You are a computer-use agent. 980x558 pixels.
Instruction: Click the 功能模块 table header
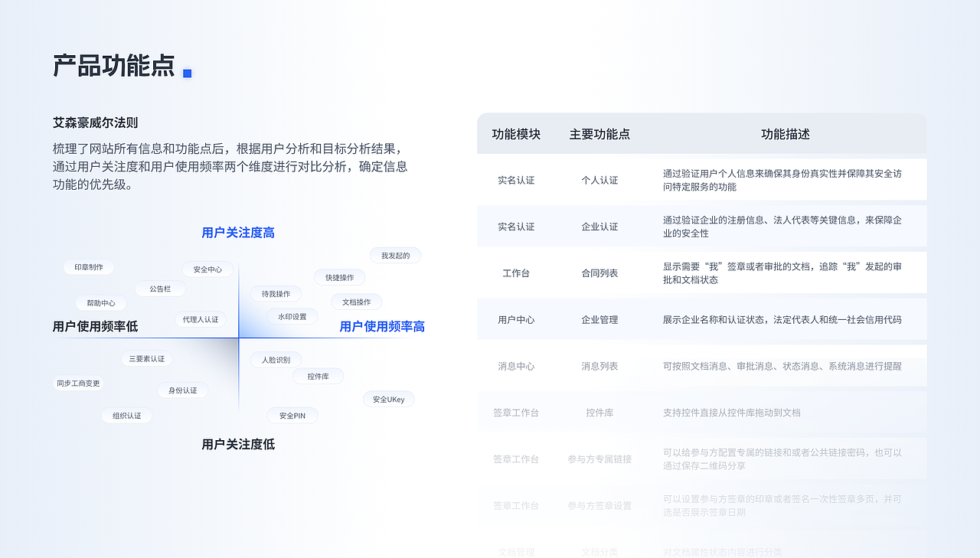pyautogui.click(x=517, y=133)
